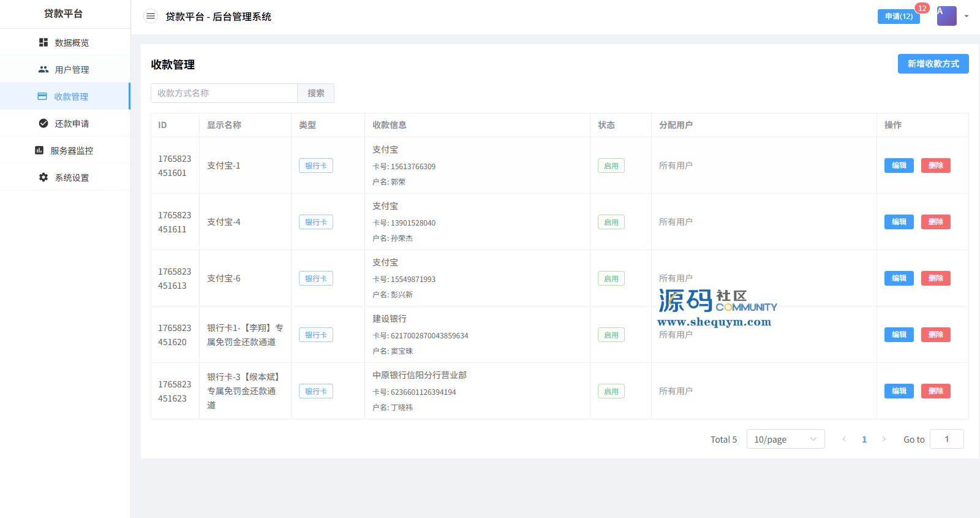Click the data overview grid icon
980x518 pixels.
coord(43,42)
